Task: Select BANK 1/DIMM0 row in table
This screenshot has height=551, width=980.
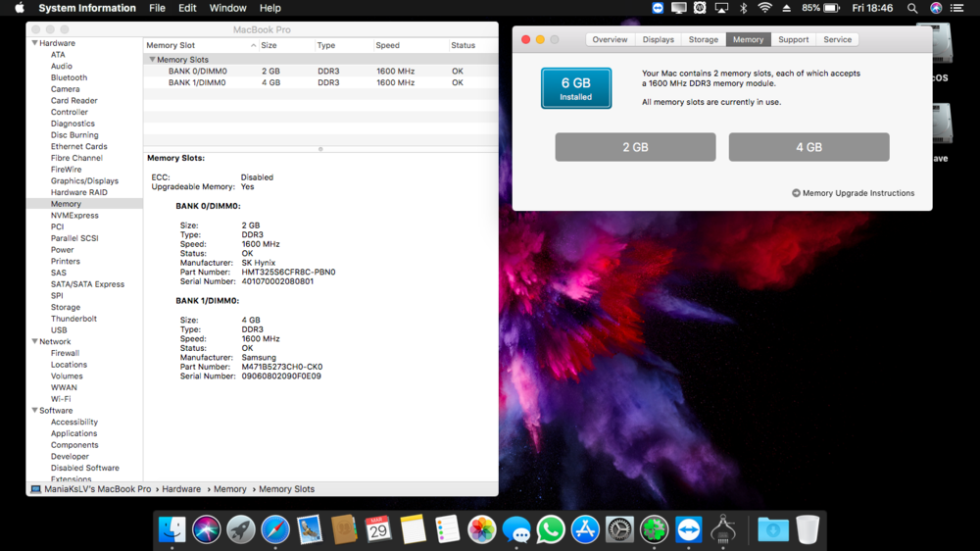Action: point(320,82)
